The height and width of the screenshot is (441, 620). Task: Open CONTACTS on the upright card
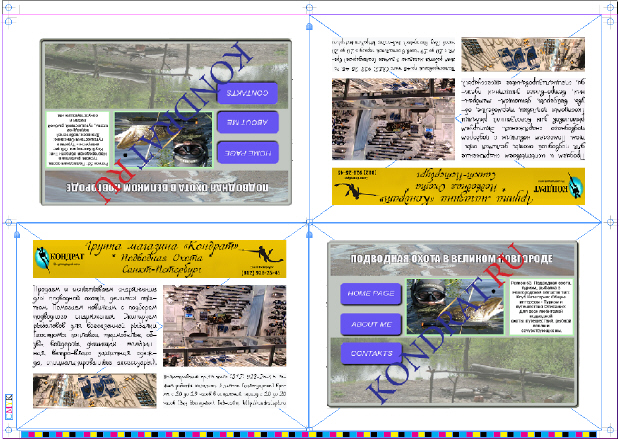tap(372, 353)
